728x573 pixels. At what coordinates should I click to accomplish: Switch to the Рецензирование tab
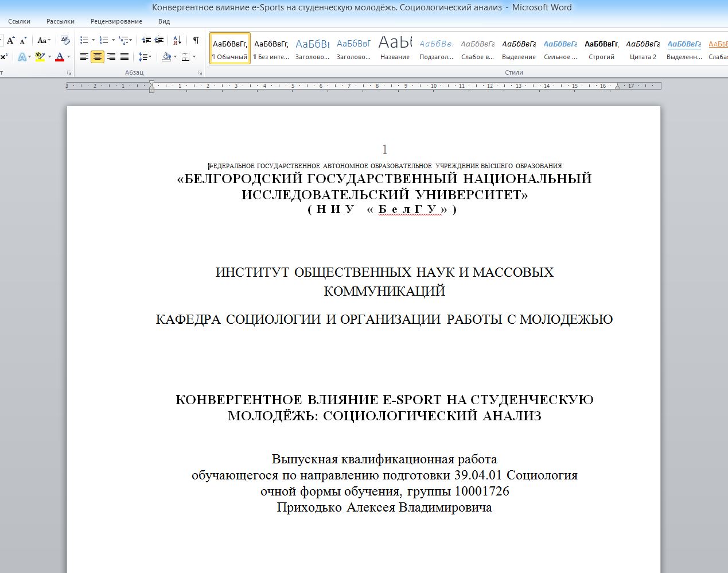[116, 21]
